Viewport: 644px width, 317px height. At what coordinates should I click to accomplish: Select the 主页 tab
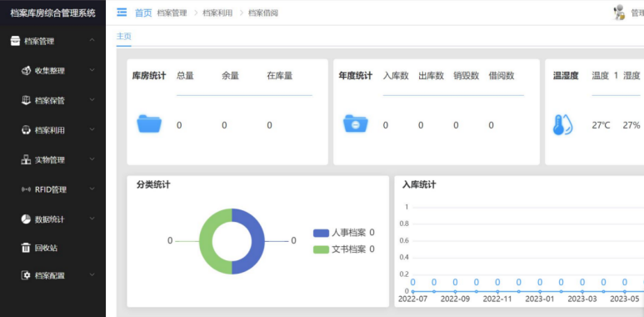pos(124,36)
